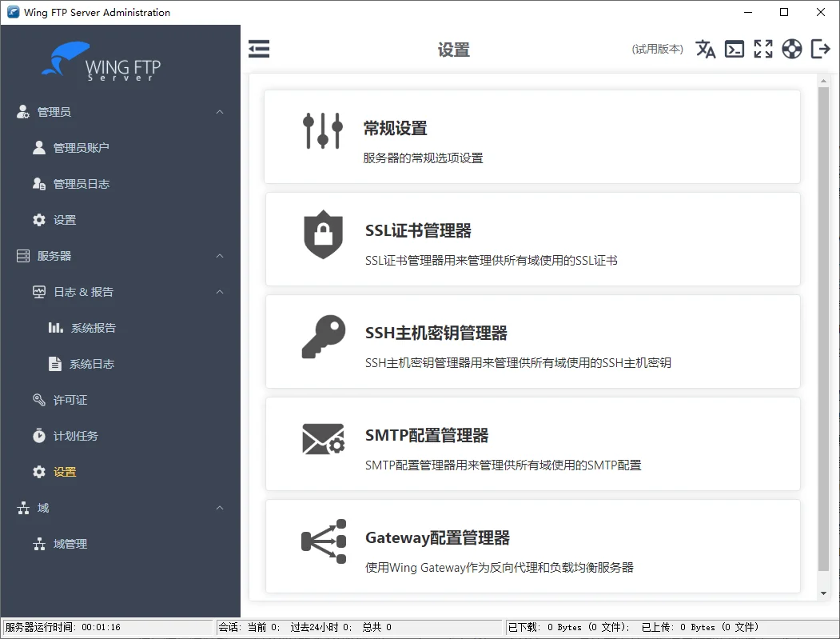Click the 管理员账户 person icon
The width and height of the screenshot is (840, 639).
pos(38,147)
